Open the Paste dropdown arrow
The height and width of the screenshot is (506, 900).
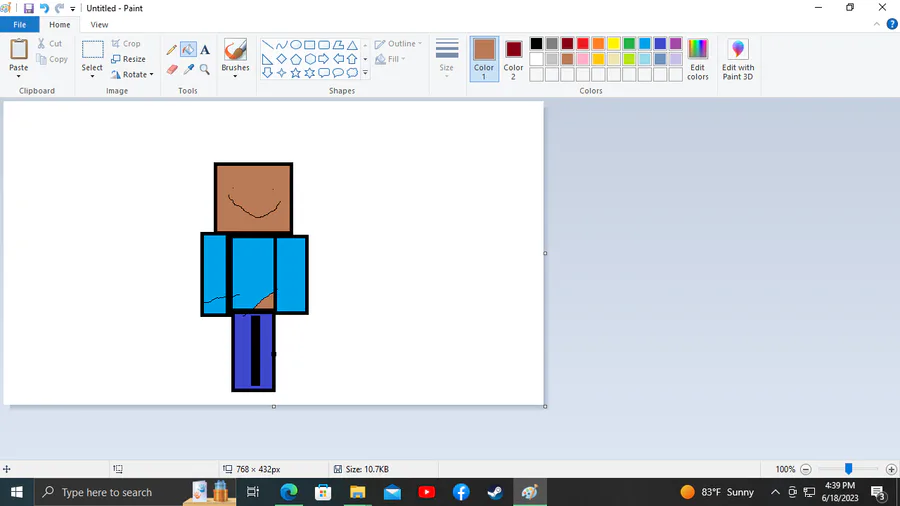click(18, 76)
